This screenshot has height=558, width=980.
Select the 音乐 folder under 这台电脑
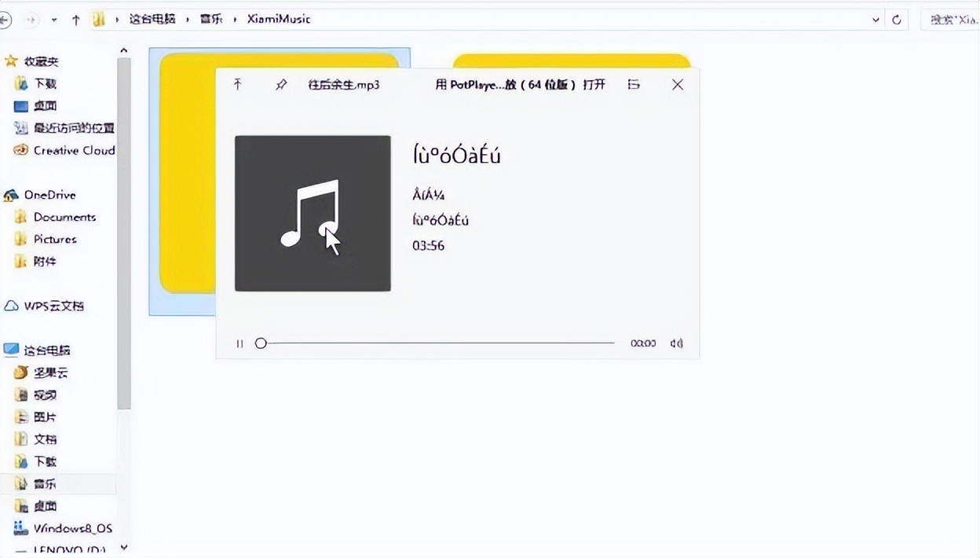(x=42, y=483)
